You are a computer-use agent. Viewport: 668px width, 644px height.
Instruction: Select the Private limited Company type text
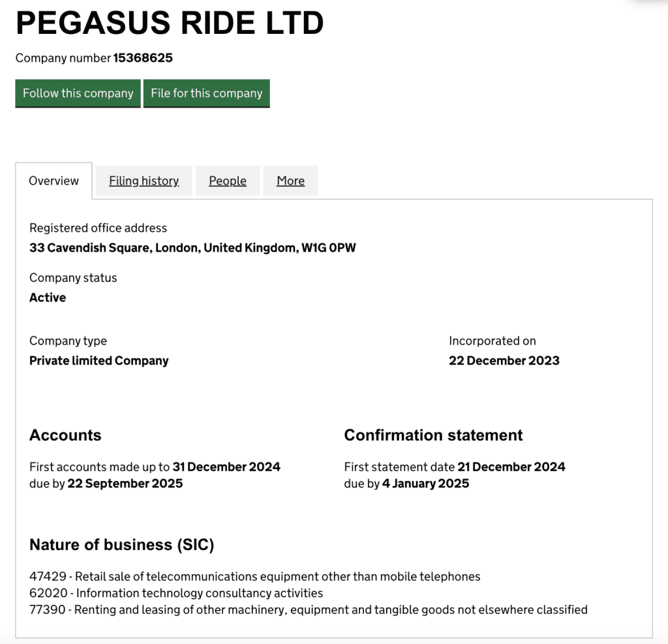tap(99, 360)
